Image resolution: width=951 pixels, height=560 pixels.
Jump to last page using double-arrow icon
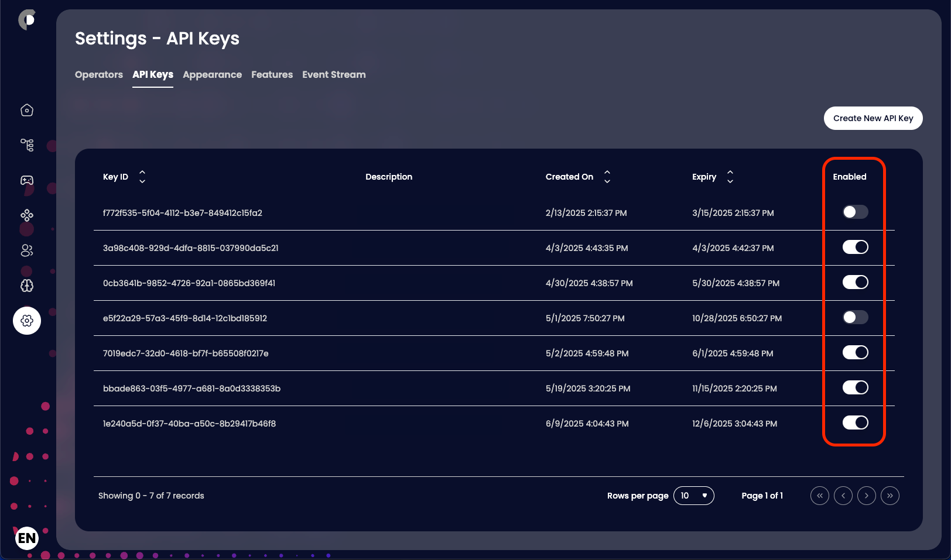890,496
